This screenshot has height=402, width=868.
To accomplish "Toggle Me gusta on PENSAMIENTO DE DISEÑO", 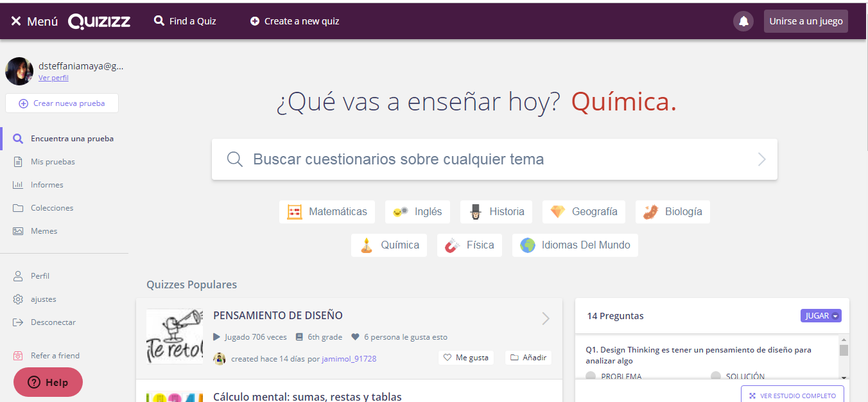I will 465,357.
